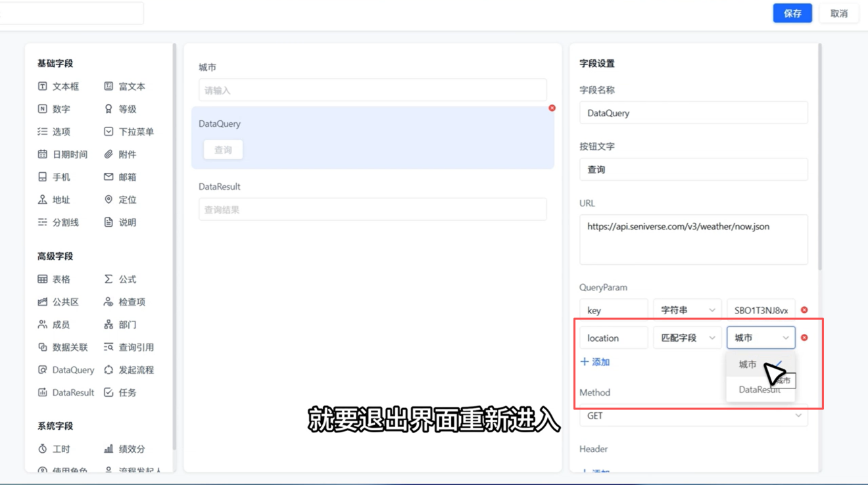This screenshot has height=485, width=868.
Task: Edit the 字段名称 DataQuery input
Action: tap(694, 113)
